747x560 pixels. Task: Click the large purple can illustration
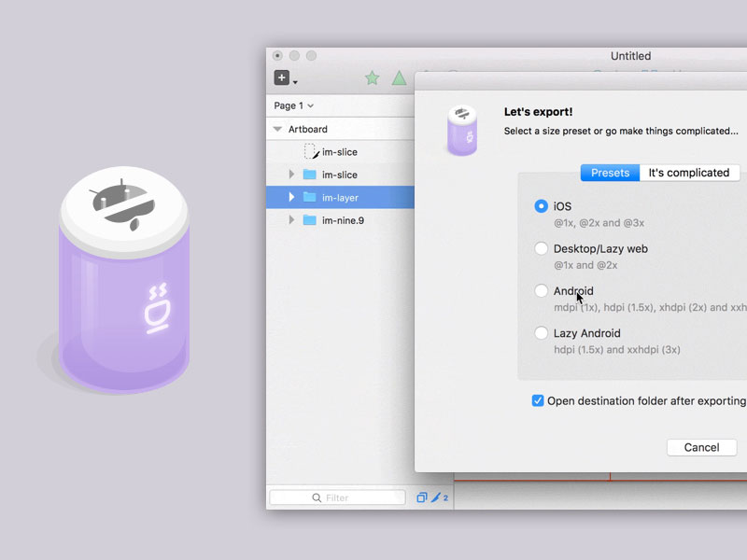(124, 280)
